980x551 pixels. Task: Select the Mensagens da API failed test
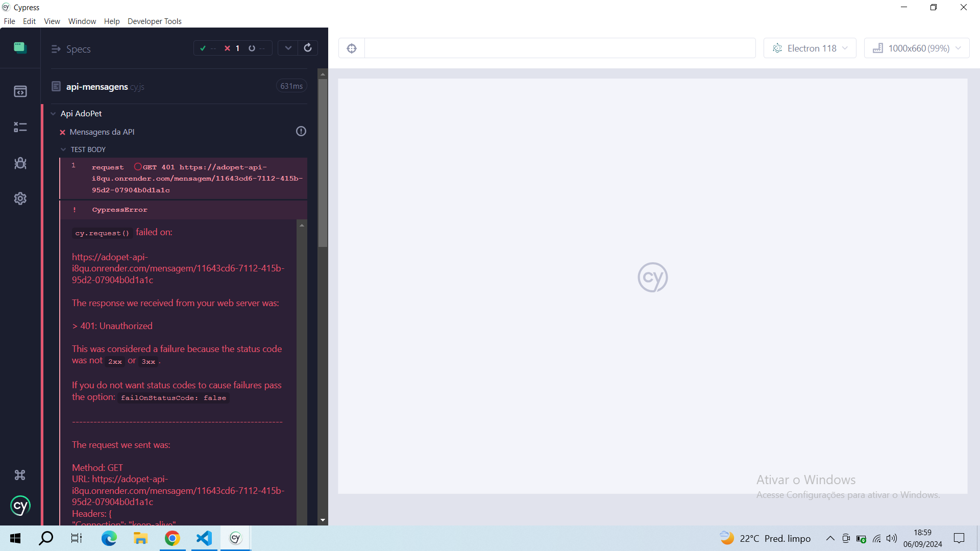[102, 132]
